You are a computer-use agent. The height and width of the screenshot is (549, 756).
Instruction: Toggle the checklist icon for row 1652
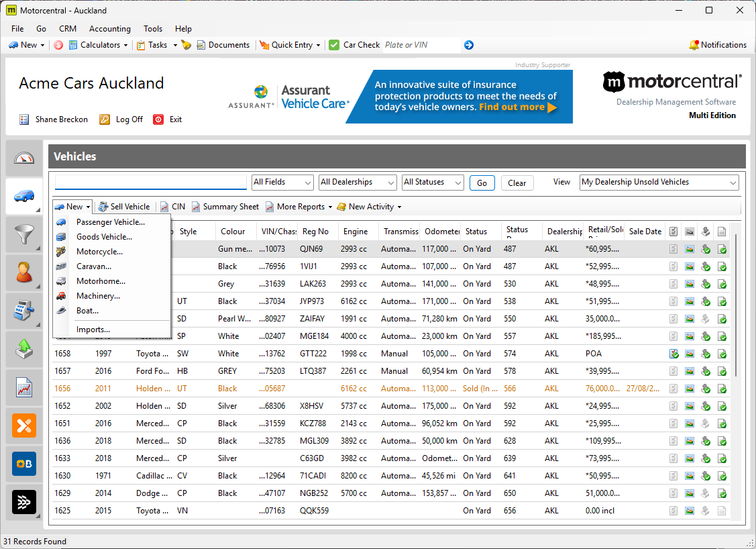[673, 406]
